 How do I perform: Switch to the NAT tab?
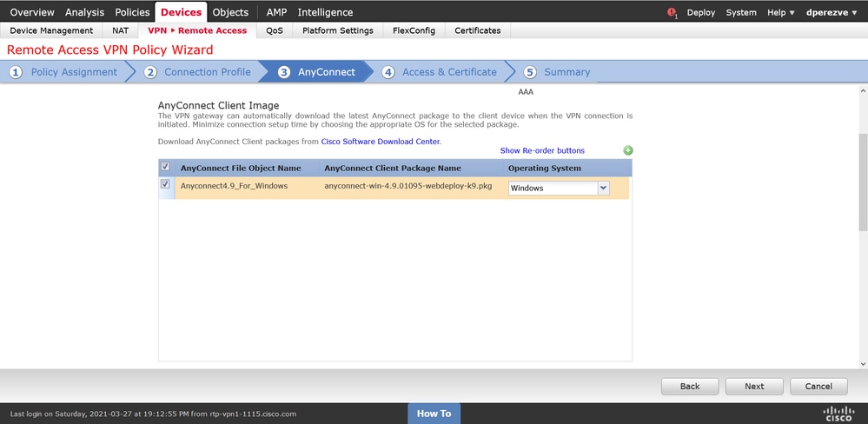[x=120, y=30]
